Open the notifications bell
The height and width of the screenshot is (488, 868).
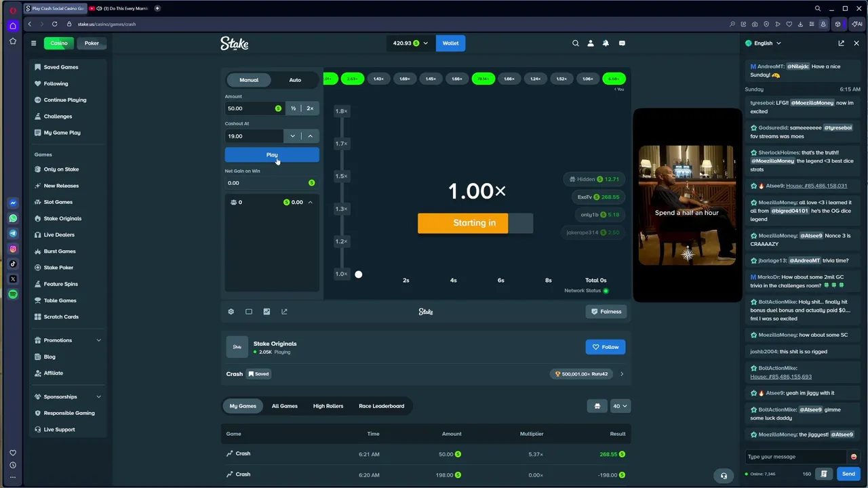click(x=606, y=43)
